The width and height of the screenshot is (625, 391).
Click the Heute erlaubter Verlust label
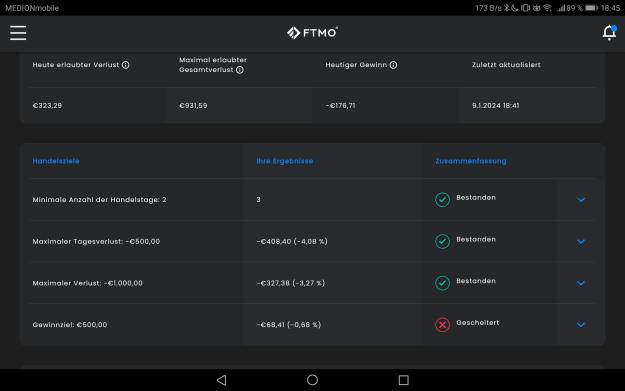pyautogui.click(x=76, y=65)
